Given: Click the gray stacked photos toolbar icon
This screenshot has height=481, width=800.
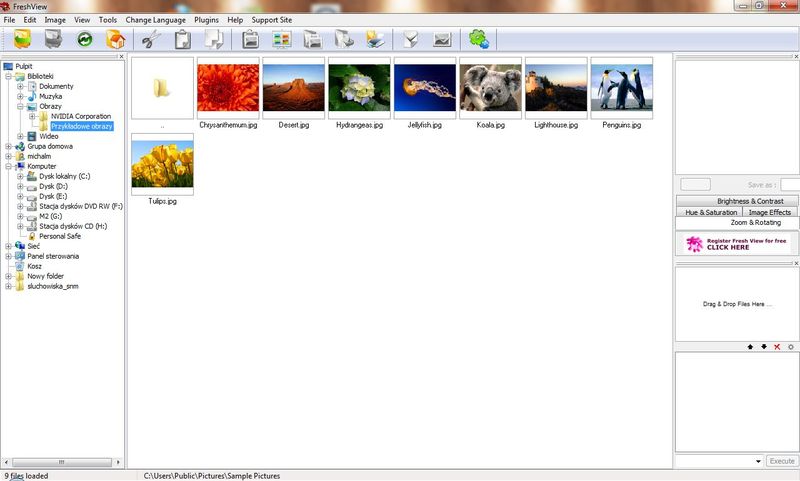Looking at the screenshot, I should click(312, 39).
